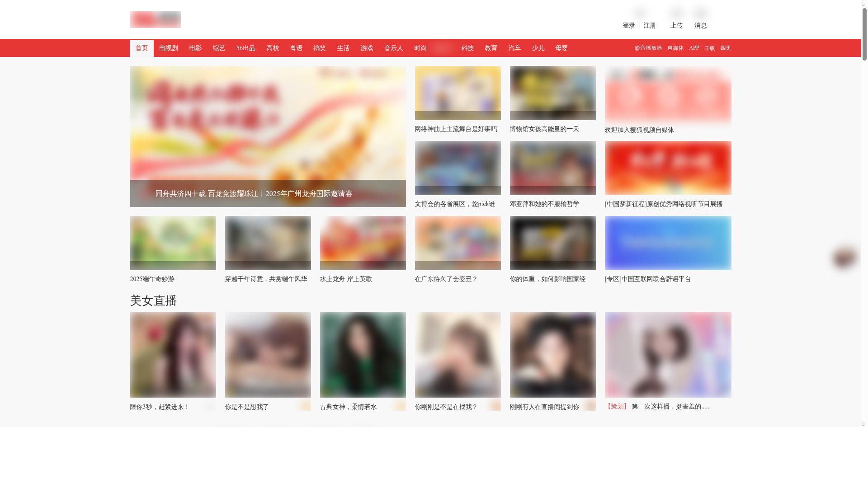The width and height of the screenshot is (868, 488).
Task: Click the 登录 login link
Action: pos(628,26)
